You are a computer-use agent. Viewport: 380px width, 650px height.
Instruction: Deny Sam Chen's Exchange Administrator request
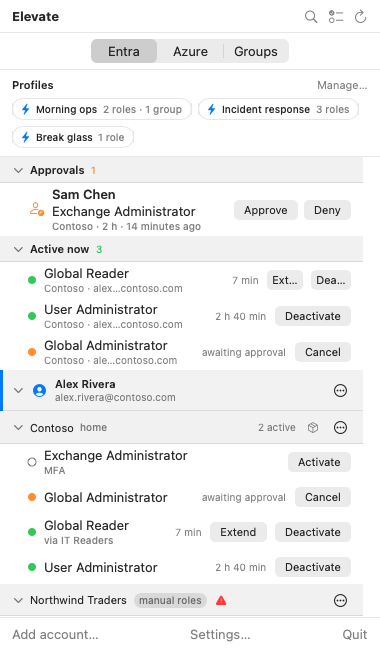coord(327,210)
